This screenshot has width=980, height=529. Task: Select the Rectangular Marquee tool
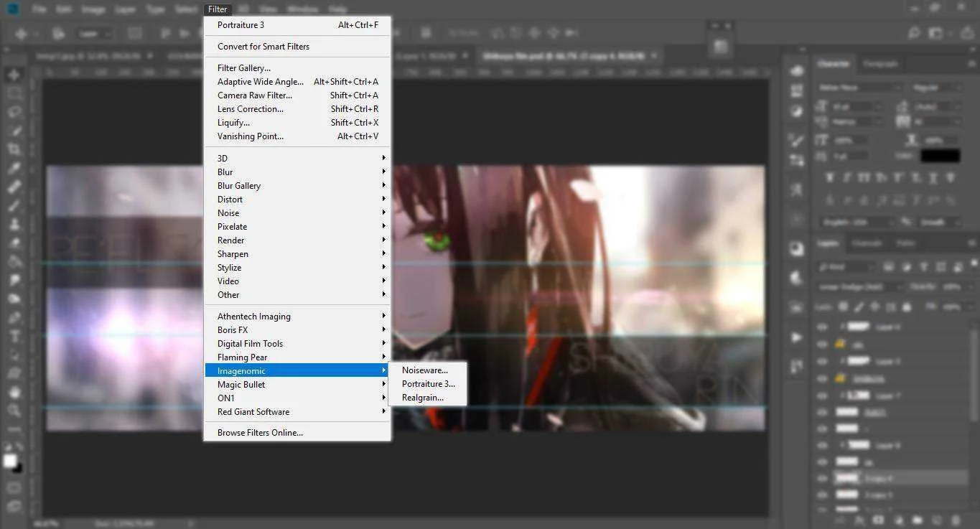(14, 94)
